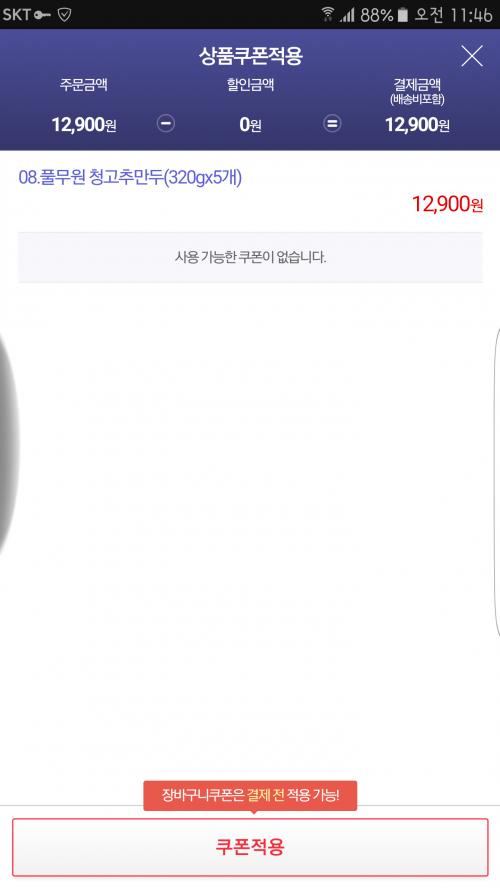Tap the battery status icon
The width and height of the screenshot is (500, 888).
click(402, 14)
